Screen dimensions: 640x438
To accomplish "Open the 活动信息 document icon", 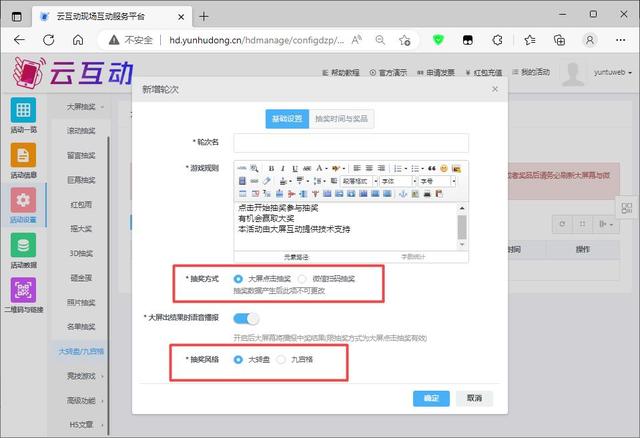I will click(x=23, y=155).
